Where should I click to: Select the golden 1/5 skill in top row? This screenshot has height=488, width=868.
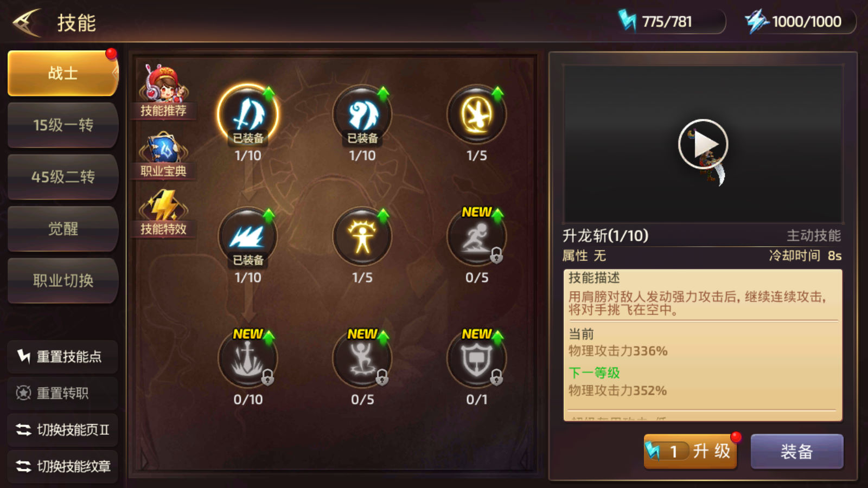[477, 114]
